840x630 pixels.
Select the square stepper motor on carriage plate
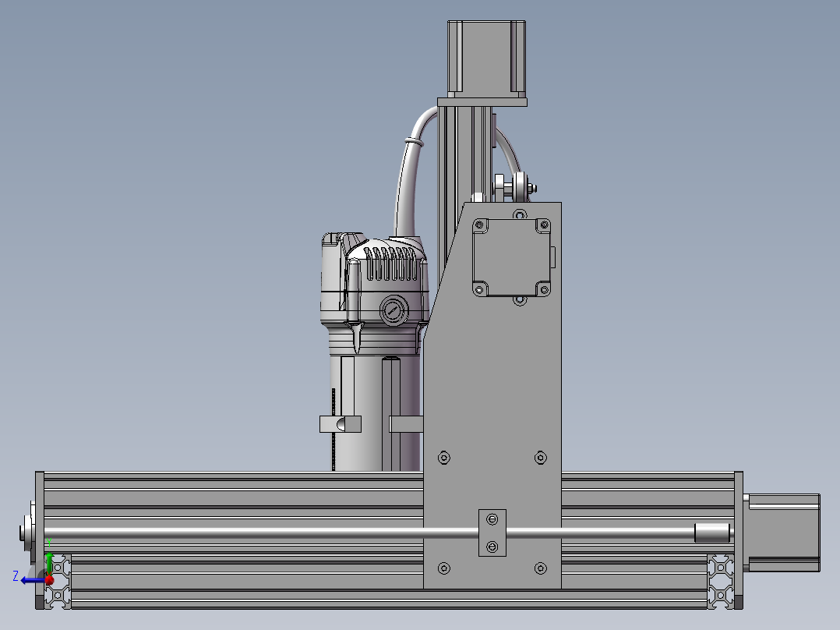(512, 257)
